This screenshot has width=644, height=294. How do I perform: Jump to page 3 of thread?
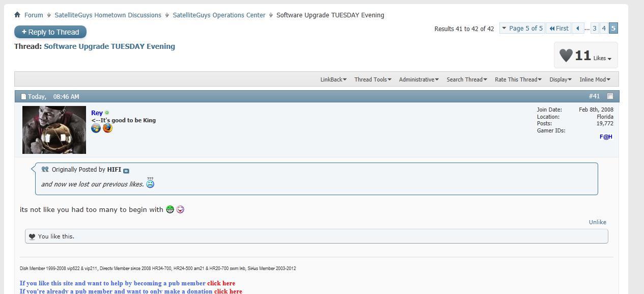594,29
